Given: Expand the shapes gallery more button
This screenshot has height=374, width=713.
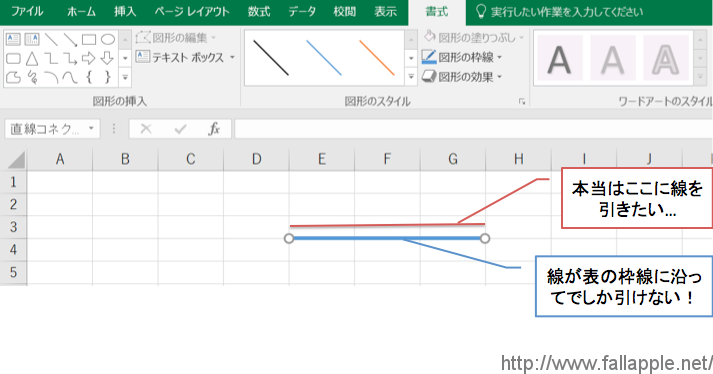Looking at the screenshot, I should point(125,77).
